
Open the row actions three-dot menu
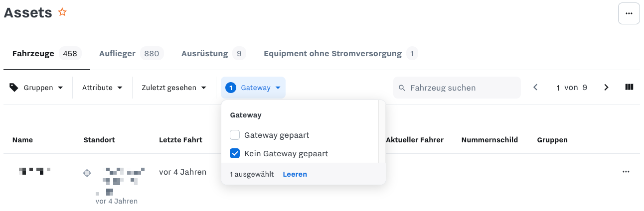626,172
